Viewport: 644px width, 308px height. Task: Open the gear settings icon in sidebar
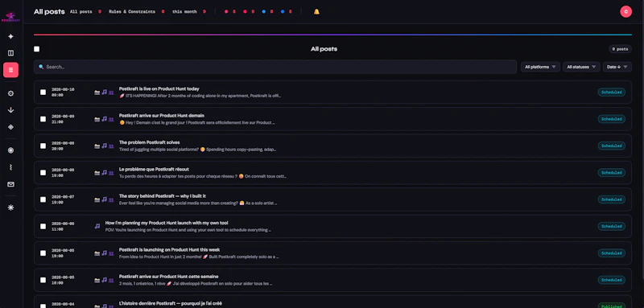pyautogui.click(x=10, y=93)
